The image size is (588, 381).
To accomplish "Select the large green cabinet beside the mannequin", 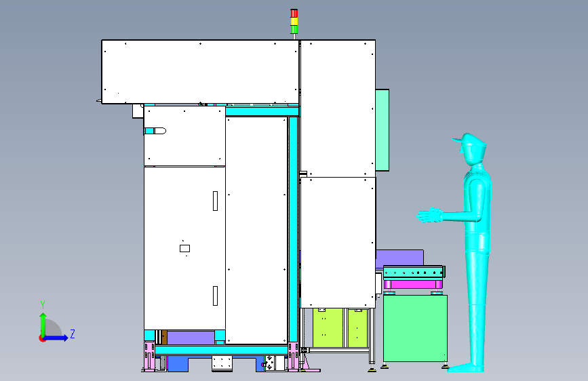I will (415, 328).
